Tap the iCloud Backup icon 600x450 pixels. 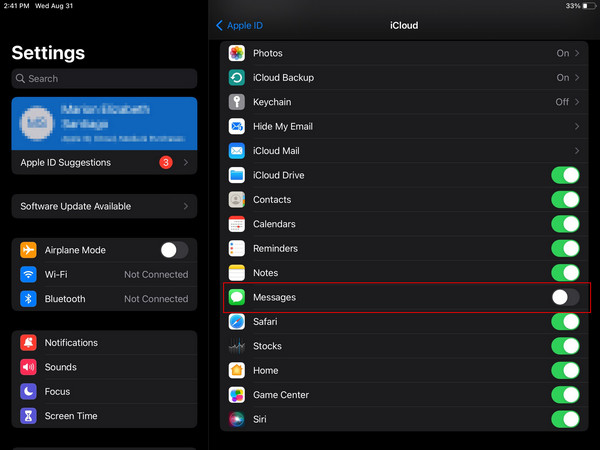pos(236,78)
